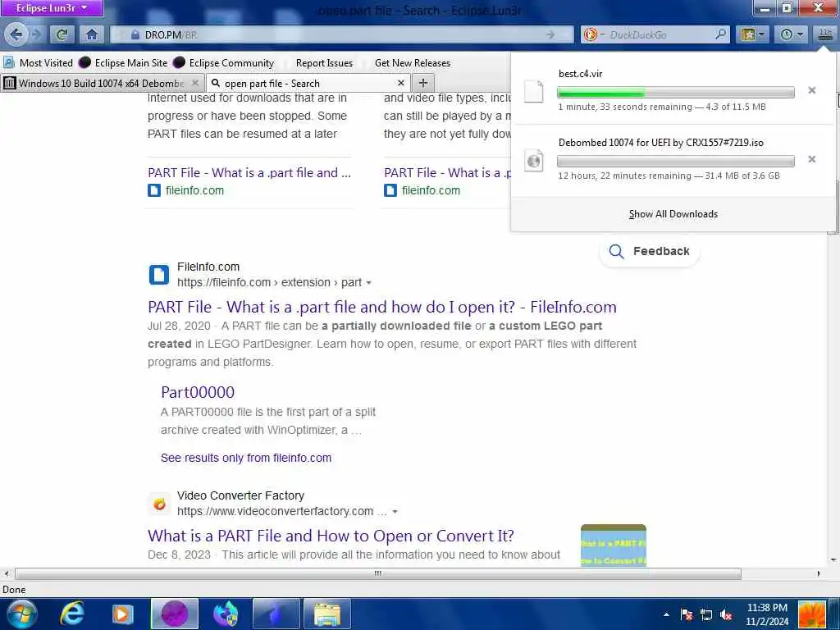Image resolution: width=840 pixels, height=630 pixels.
Task: Expand the videoconverterfactory.com URL dropdown arrow
Action: (395, 512)
